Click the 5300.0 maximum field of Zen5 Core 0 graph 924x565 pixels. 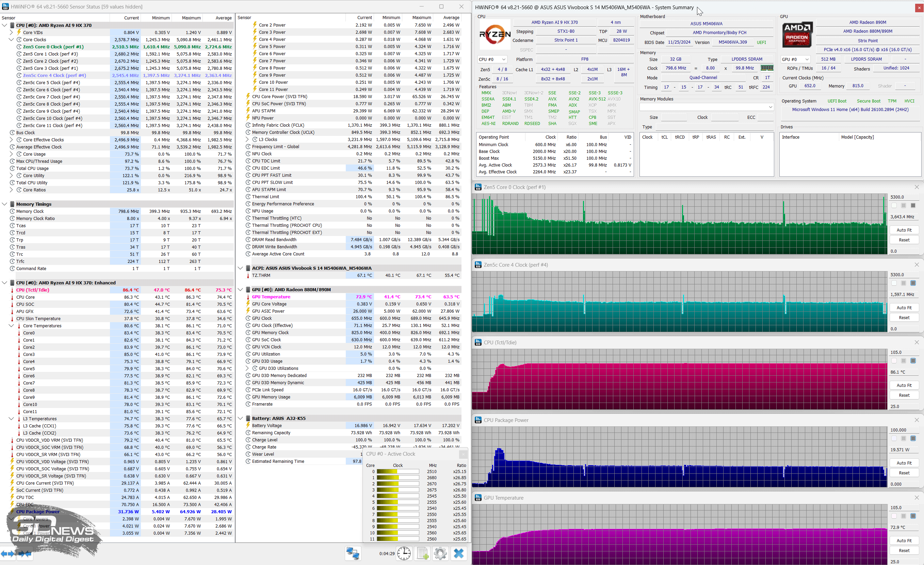click(904, 197)
